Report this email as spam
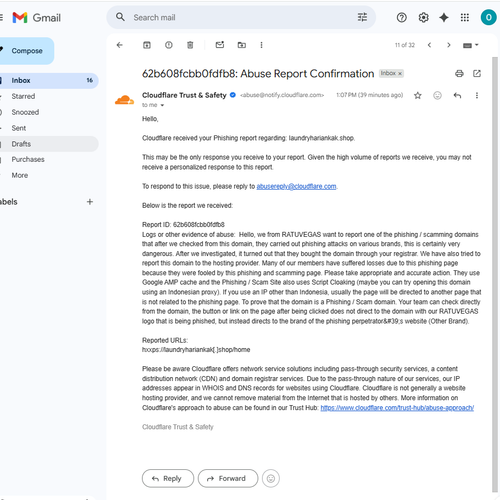The height and width of the screenshot is (500, 500). 169,45
